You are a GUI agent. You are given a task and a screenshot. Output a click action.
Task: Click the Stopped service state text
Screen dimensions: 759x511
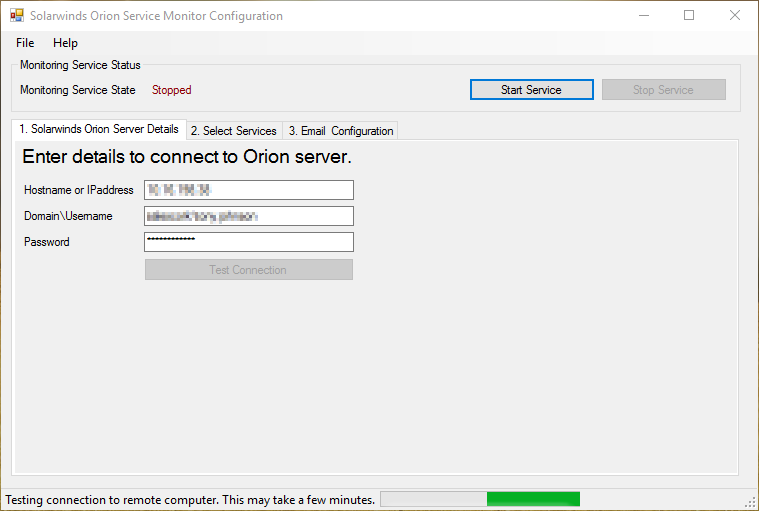coord(172,90)
